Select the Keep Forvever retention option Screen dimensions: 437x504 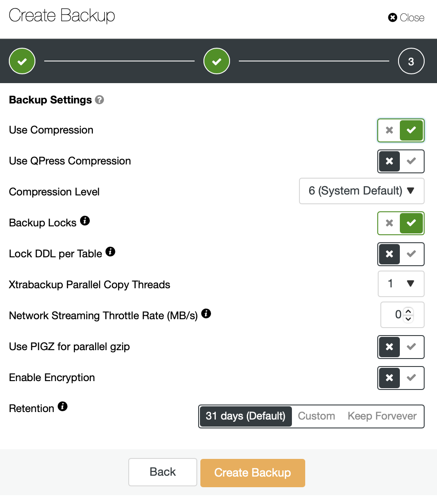pos(382,416)
